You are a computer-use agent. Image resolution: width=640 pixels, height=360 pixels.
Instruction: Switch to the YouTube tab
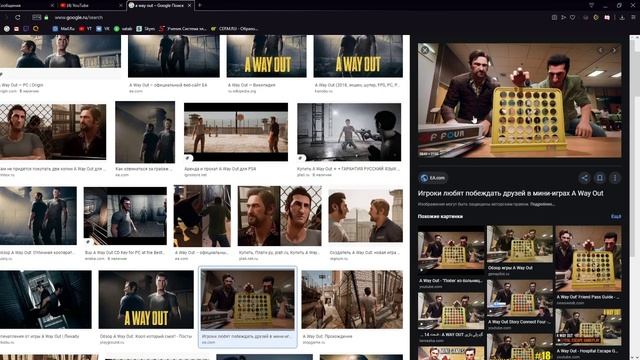coord(90,5)
